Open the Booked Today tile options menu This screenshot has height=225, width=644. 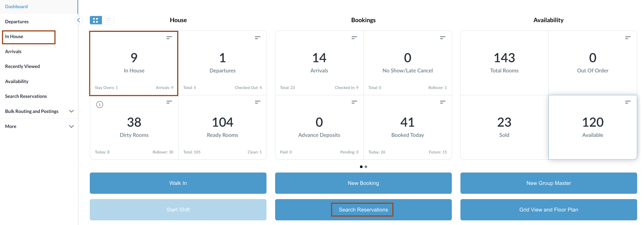(x=442, y=102)
